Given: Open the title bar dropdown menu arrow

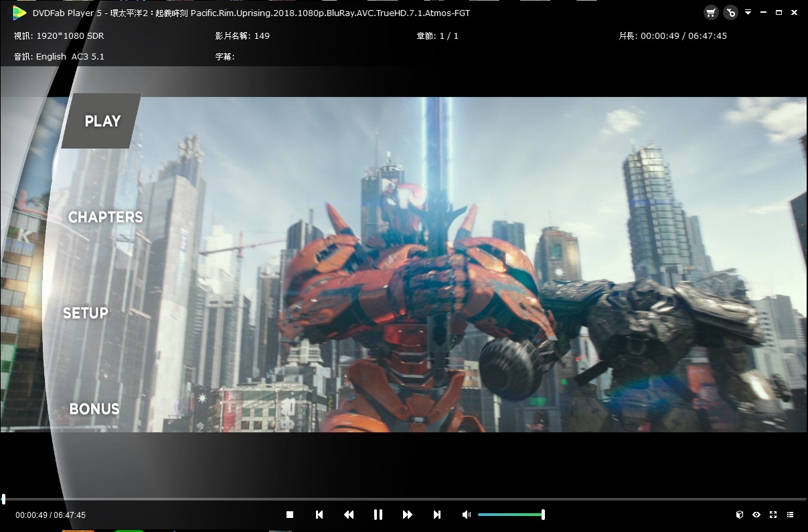Looking at the screenshot, I should (748, 13).
